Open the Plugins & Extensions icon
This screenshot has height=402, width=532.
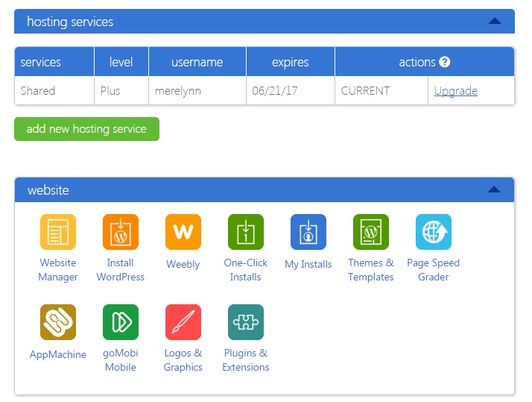[x=246, y=322]
